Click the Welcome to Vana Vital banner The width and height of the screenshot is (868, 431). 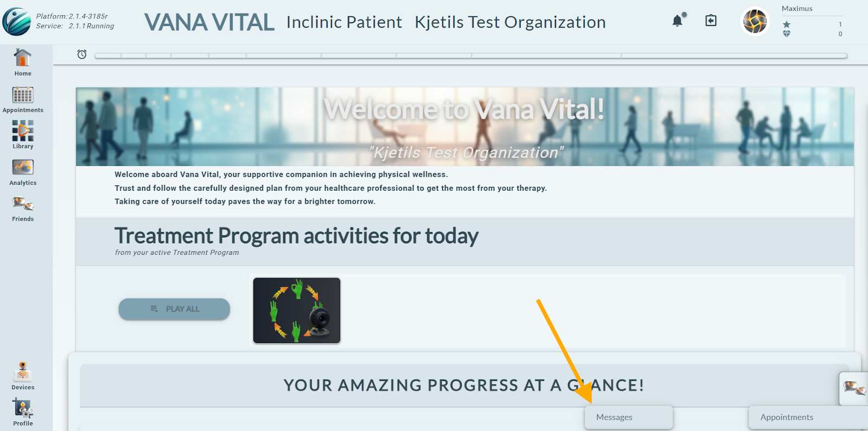(x=465, y=127)
